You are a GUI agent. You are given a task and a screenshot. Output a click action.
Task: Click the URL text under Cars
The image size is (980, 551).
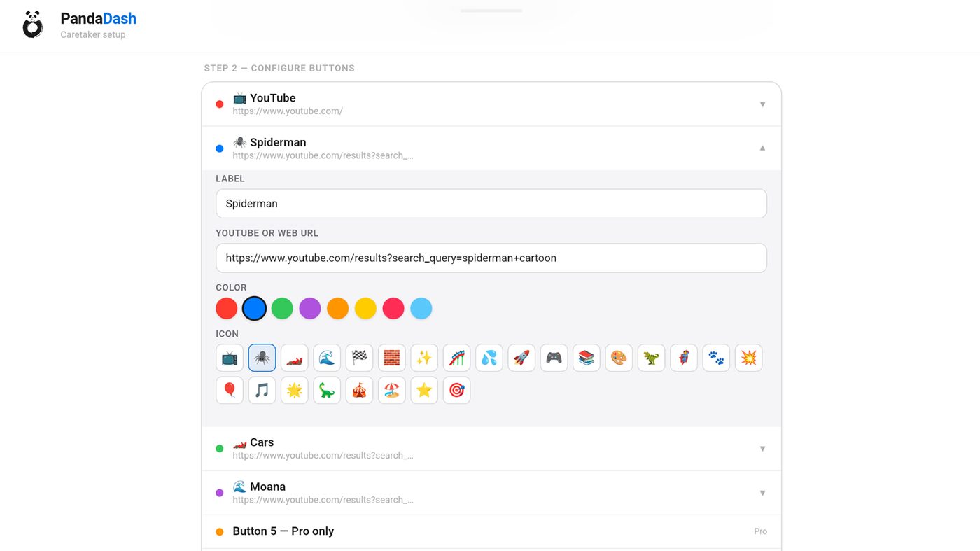[323, 455]
